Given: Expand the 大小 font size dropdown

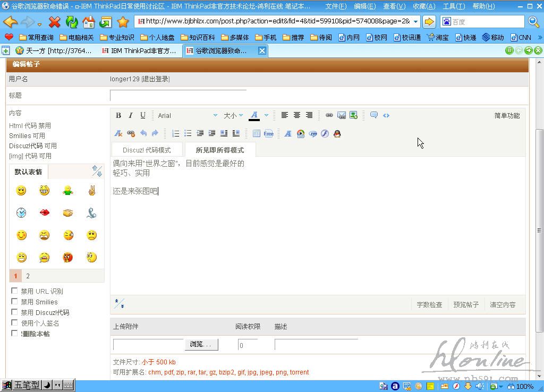Looking at the screenshot, I should click(x=233, y=115).
